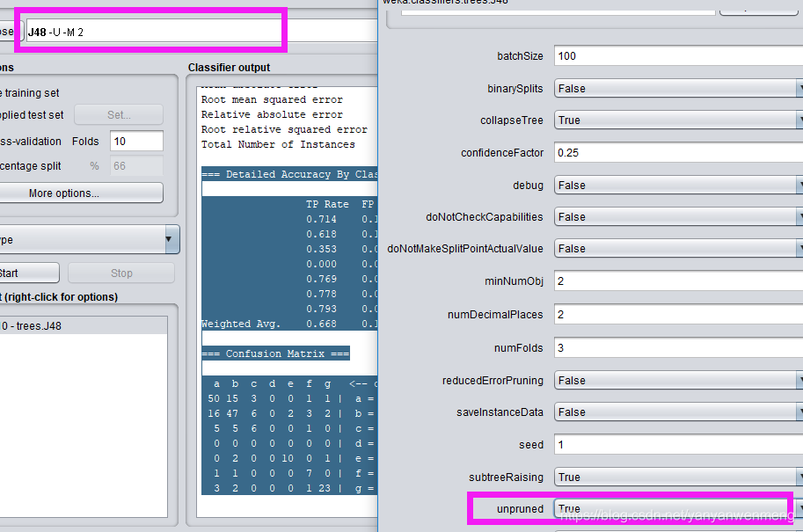Open the unpruned dropdown

point(679,509)
